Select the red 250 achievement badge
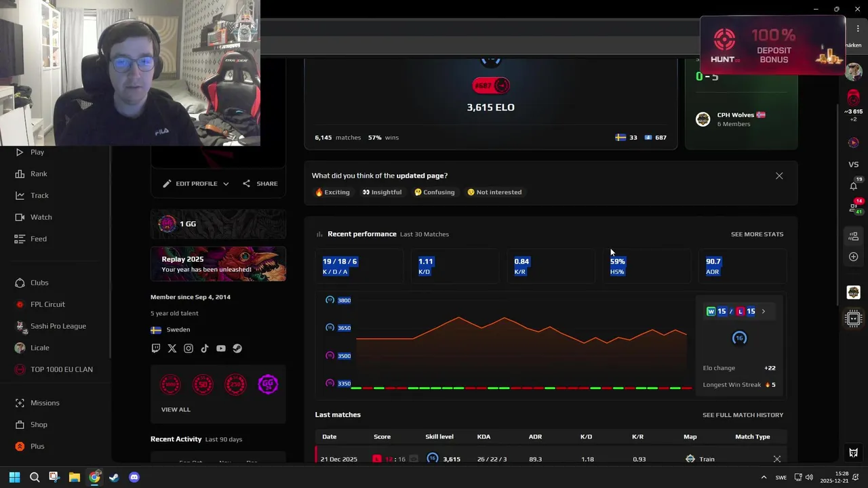868x488 pixels. [235, 384]
